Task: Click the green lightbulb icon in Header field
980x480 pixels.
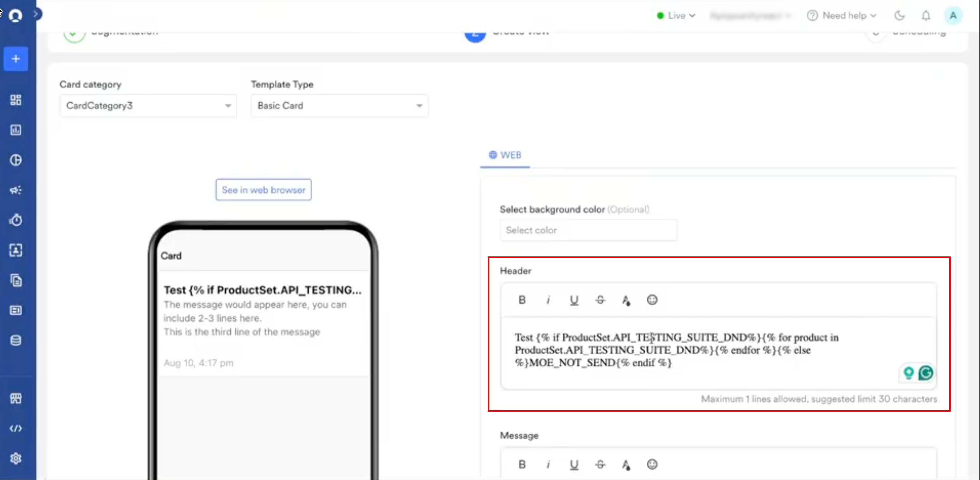Action: [909, 373]
